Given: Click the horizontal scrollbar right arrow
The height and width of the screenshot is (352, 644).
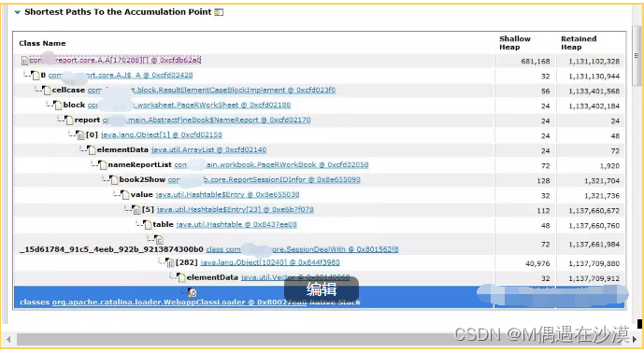Looking at the screenshot, I should click(635, 339).
